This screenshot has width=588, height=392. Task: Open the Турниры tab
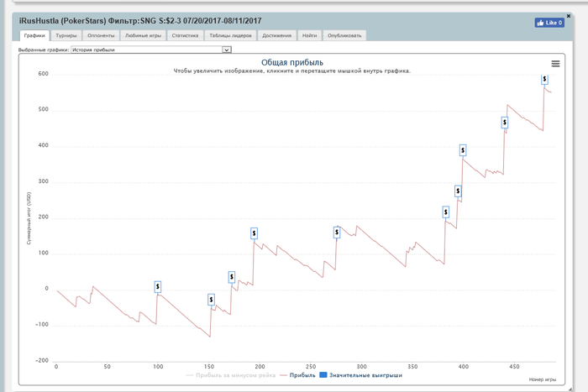click(x=66, y=35)
